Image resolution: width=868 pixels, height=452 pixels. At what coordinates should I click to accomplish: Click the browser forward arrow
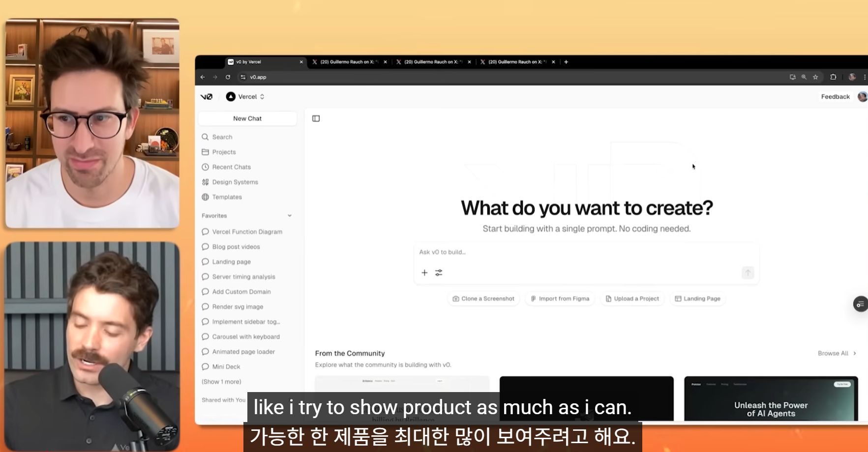click(215, 77)
